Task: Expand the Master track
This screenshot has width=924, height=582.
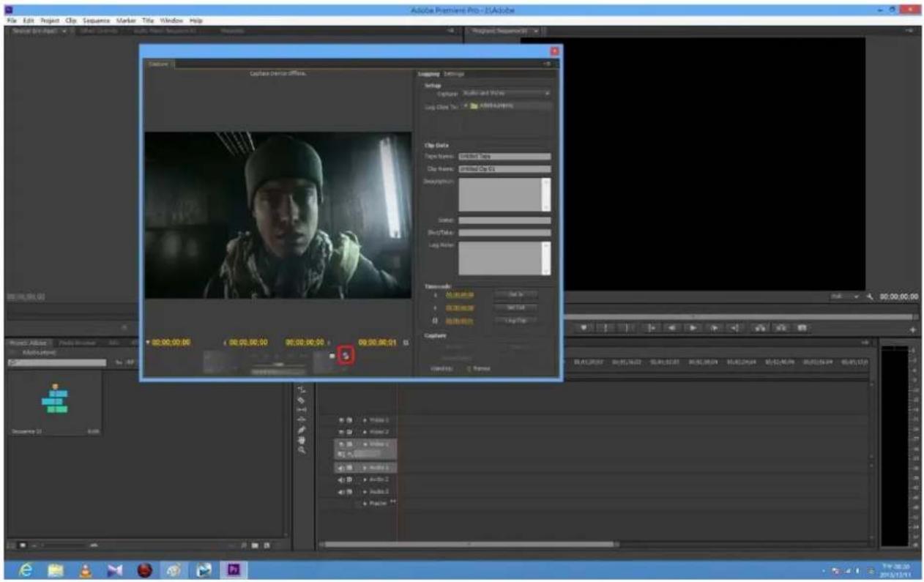Action: click(365, 504)
